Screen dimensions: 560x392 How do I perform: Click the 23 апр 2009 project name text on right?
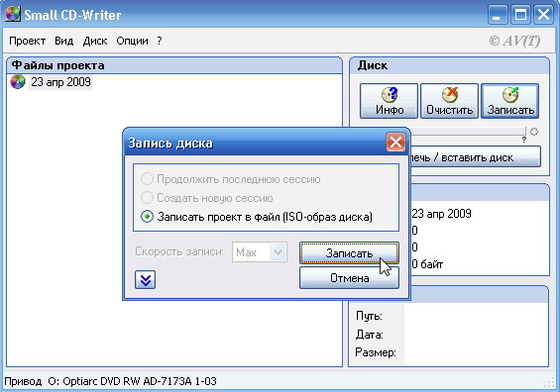click(x=441, y=214)
